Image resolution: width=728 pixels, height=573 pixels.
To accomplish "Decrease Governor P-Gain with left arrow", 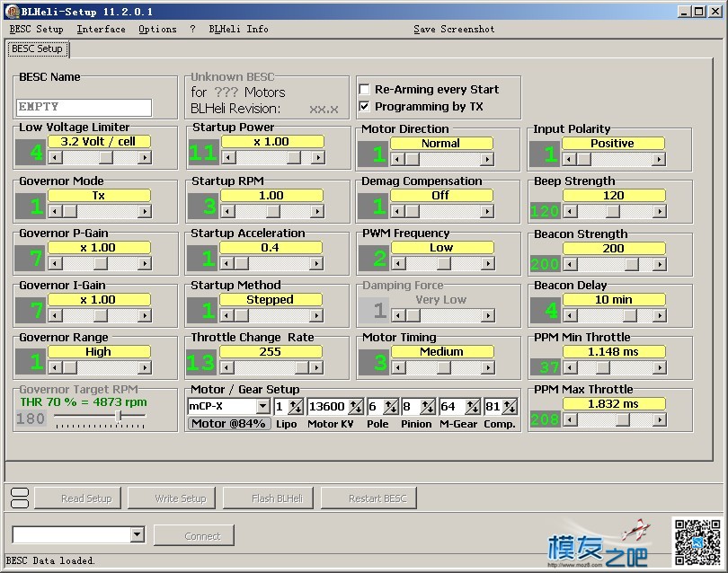I will coord(55,263).
